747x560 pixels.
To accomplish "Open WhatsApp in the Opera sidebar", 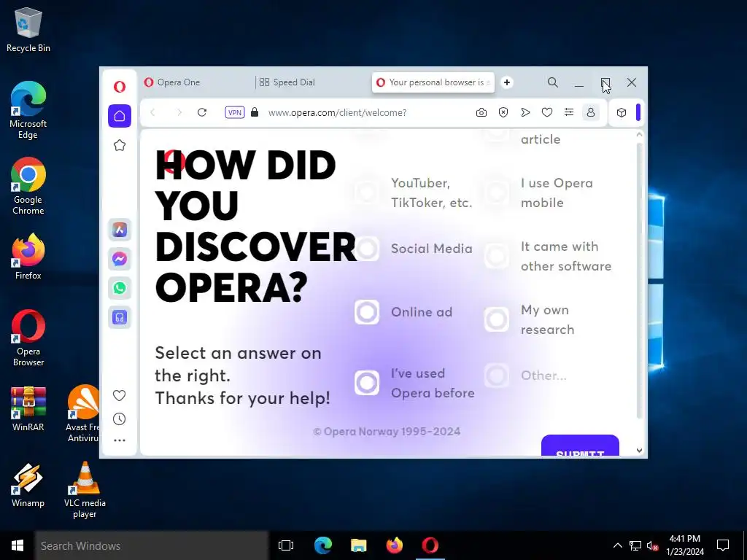I will tap(120, 288).
